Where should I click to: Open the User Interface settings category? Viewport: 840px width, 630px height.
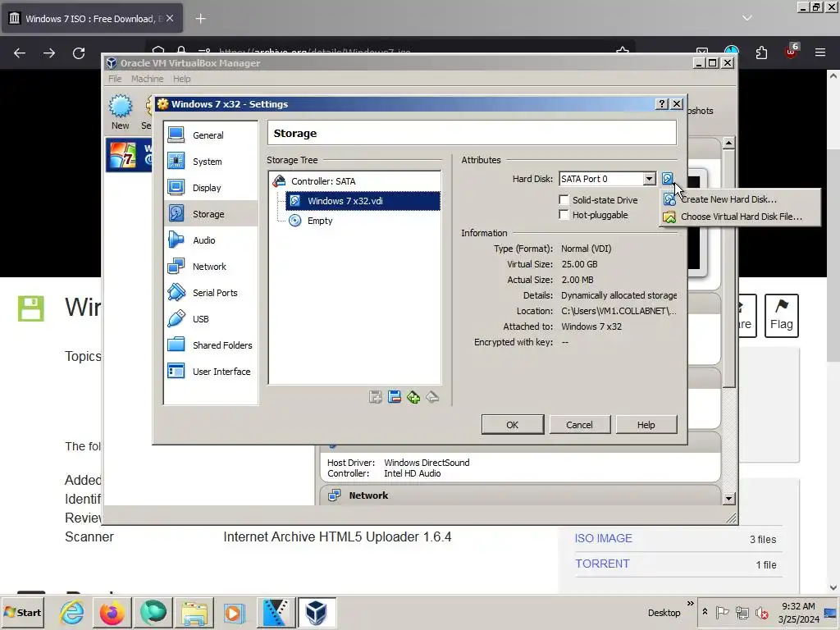(x=210, y=372)
